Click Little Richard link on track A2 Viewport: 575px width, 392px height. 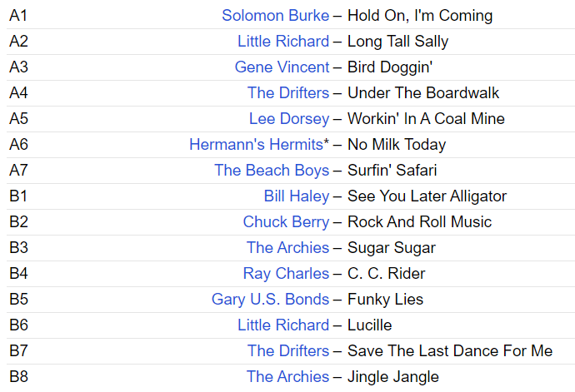click(x=283, y=41)
